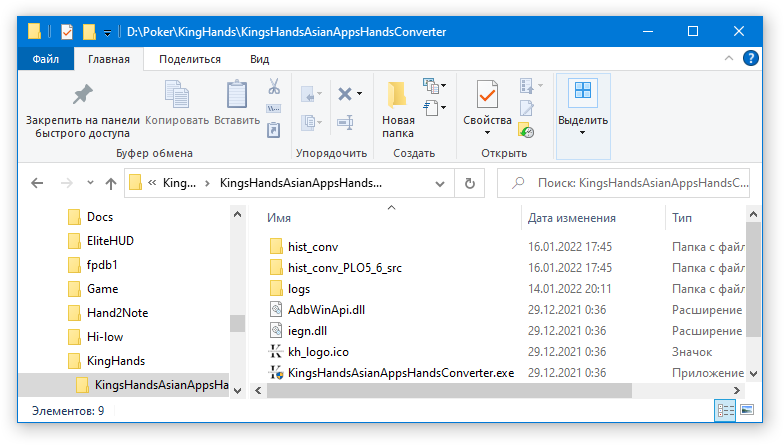Viewport: 784px width, 445px height.
Task: Expand address bar history dropdown
Action: [x=440, y=184]
